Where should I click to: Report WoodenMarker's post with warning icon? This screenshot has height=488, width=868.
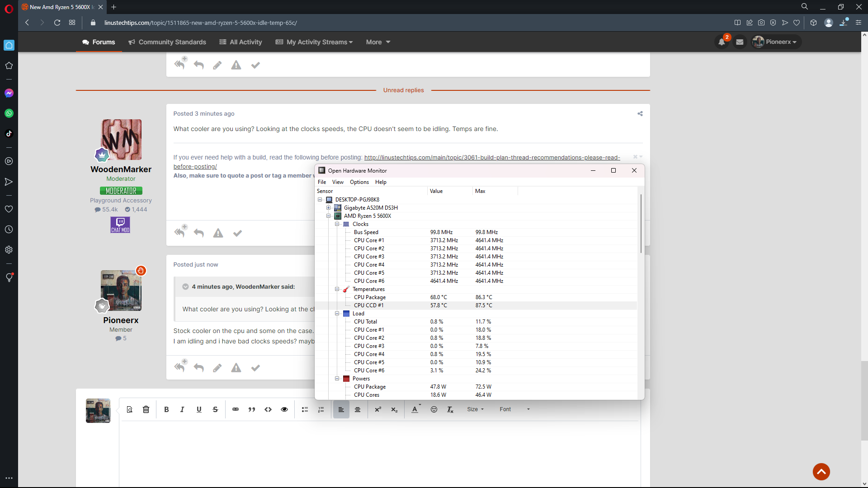coord(218,233)
